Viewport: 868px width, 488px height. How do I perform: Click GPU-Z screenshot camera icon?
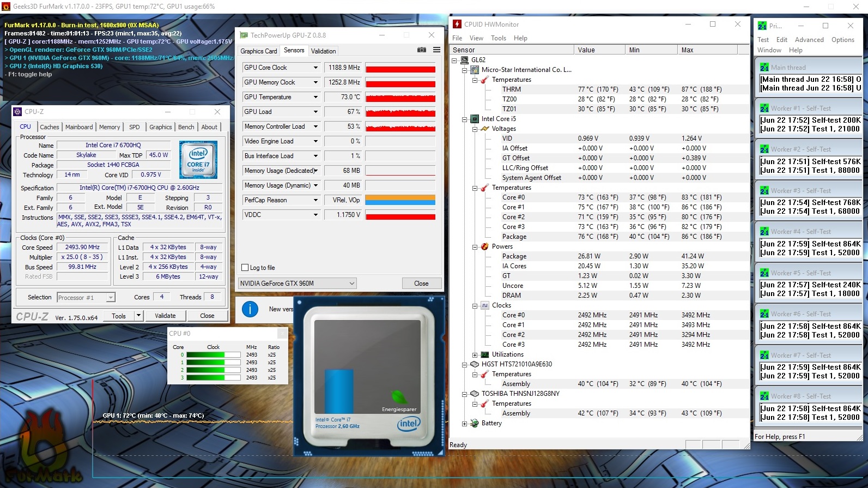(422, 50)
